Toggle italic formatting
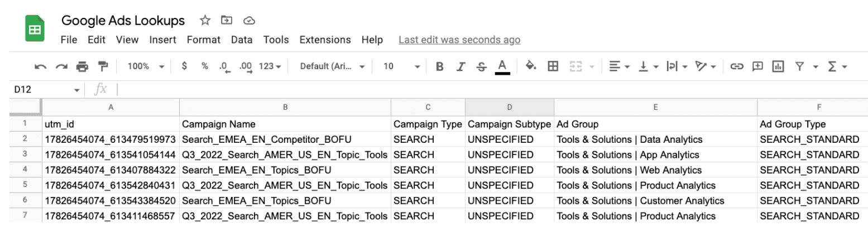Image resolution: width=868 pixels, height=231 pixels. coord(461,66)
